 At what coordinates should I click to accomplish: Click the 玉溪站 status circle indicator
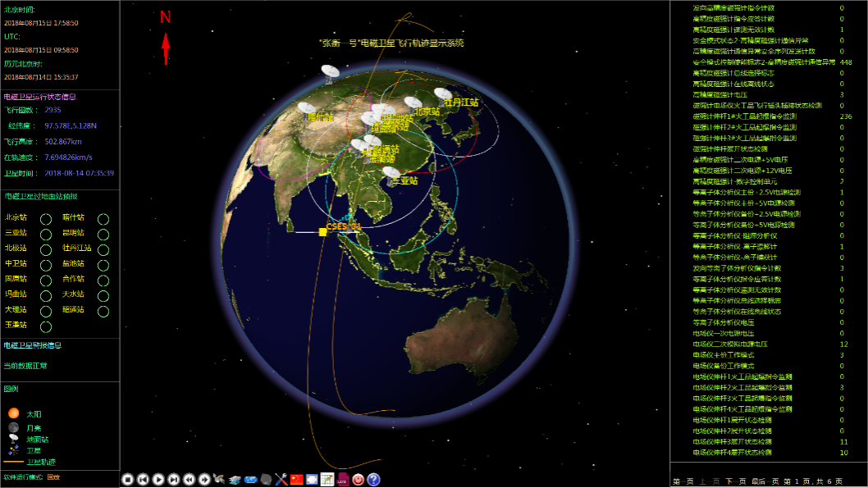click(46, 326)
